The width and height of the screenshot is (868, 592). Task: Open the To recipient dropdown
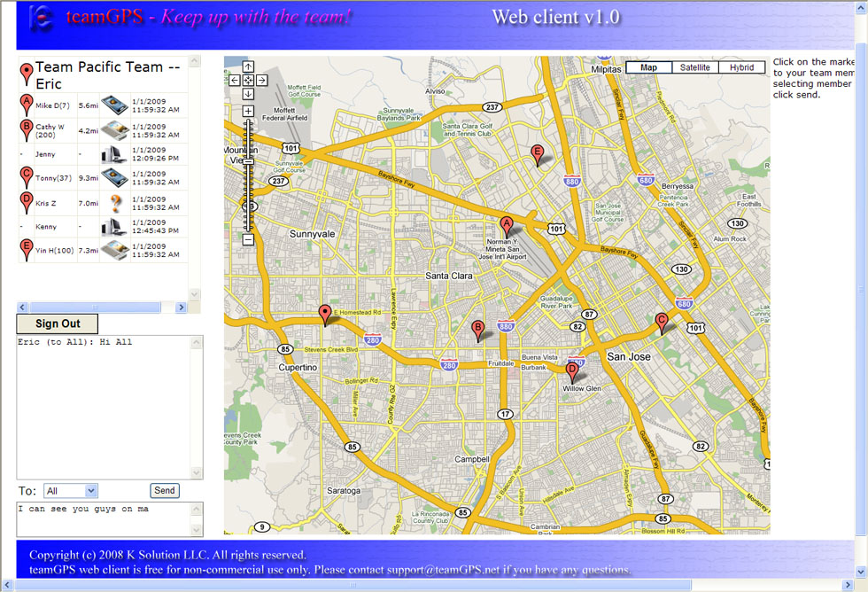click(x=71, y=491)
